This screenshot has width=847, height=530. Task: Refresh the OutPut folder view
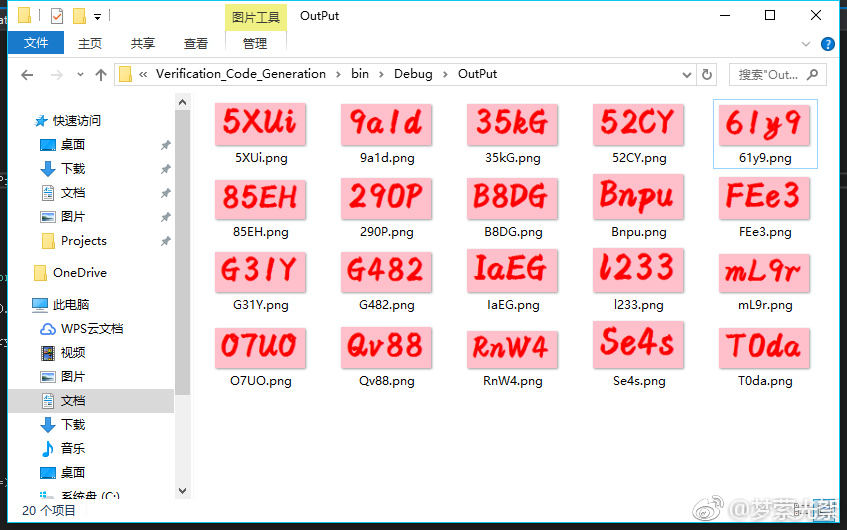707,75
